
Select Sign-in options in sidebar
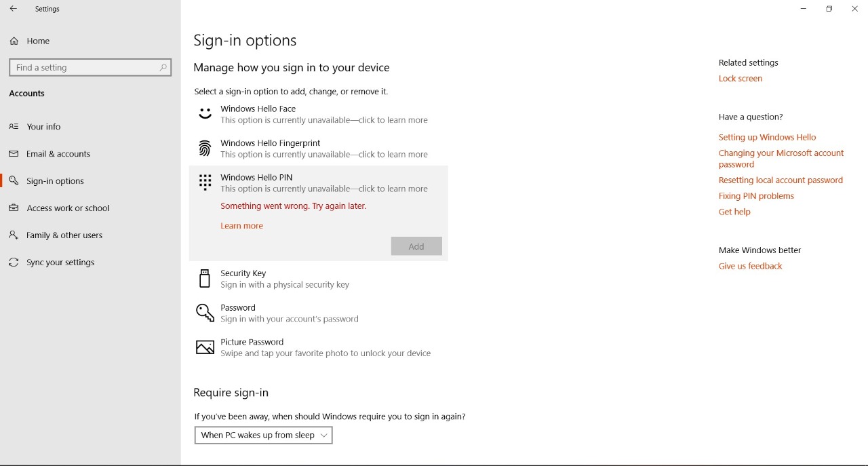point(90,181)
